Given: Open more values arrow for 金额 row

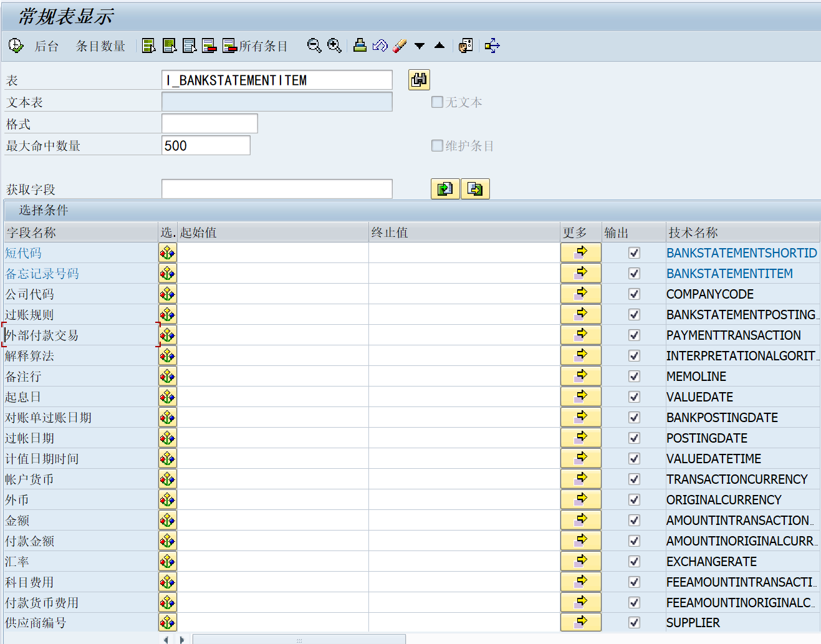Looking at the screenshot, I should pyautogui.click(x=581, y=520).
